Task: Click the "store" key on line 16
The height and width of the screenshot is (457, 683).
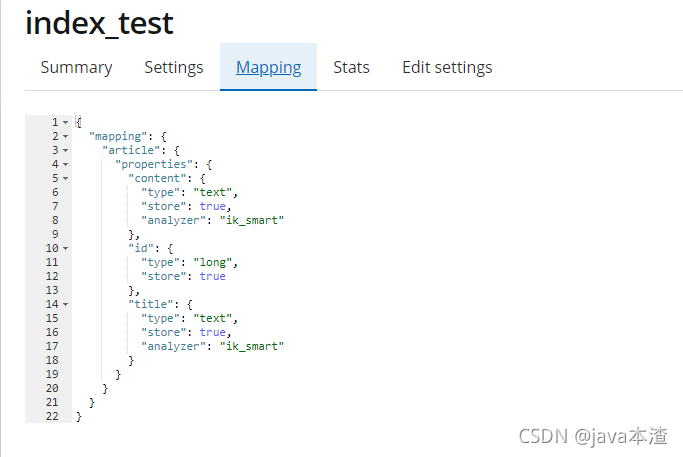Action: (x=164, y=332)
